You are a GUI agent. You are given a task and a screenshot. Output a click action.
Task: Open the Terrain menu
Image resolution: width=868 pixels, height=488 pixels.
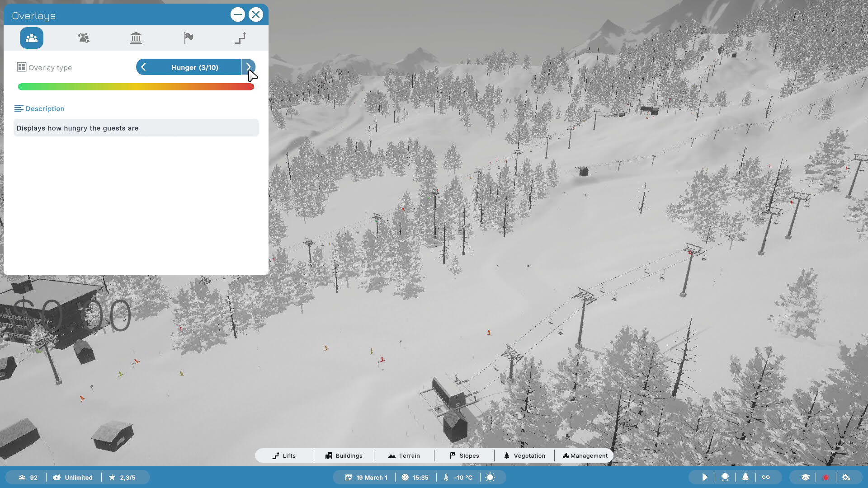[x=404, y=455]
